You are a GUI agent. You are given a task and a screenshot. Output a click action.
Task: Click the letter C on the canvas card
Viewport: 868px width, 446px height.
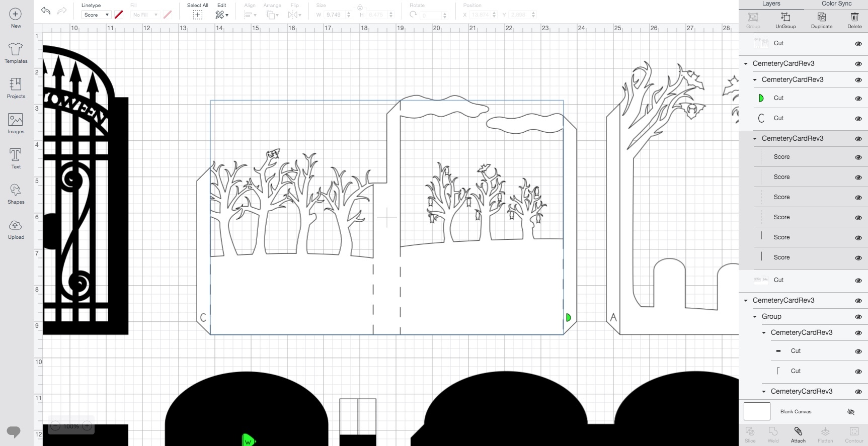tap(203, 317)
